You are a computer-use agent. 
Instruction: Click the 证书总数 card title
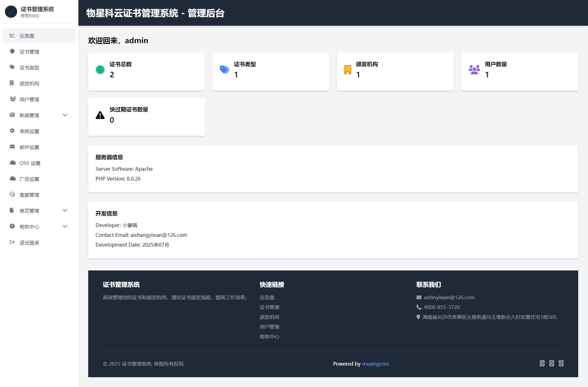tap(121, 64)
